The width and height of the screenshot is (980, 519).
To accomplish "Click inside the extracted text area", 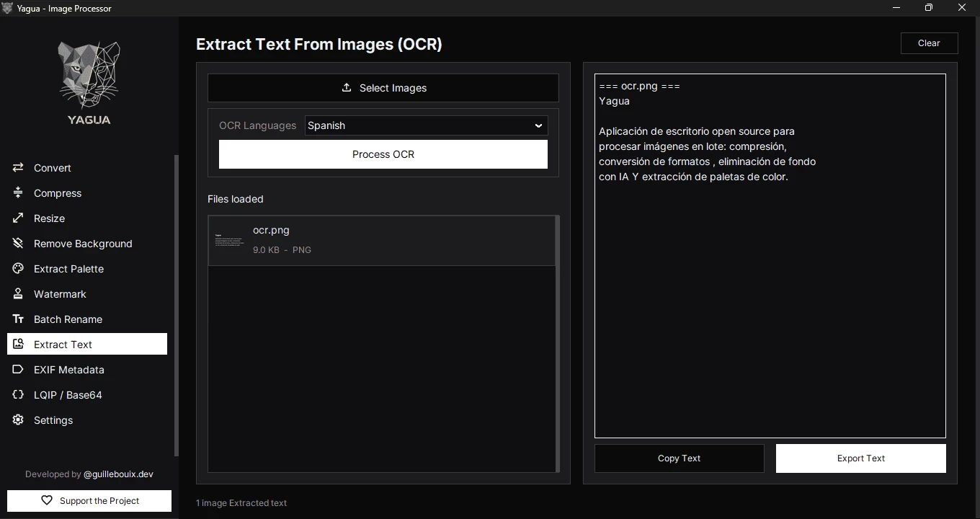I will coord(770,256).
